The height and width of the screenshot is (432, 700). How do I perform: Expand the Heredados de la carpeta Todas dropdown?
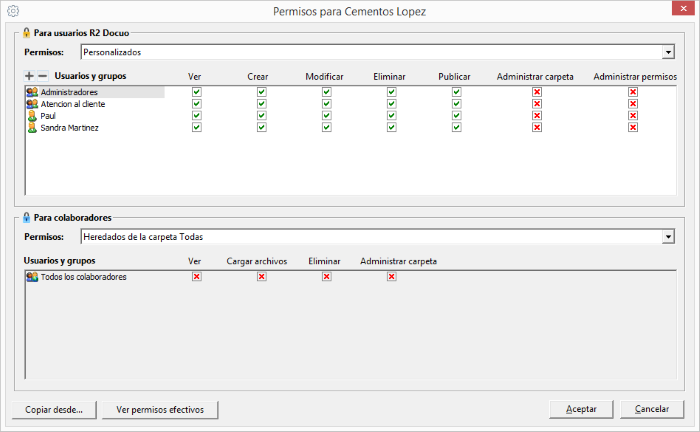pyautogui.click(x=668, y=237)
